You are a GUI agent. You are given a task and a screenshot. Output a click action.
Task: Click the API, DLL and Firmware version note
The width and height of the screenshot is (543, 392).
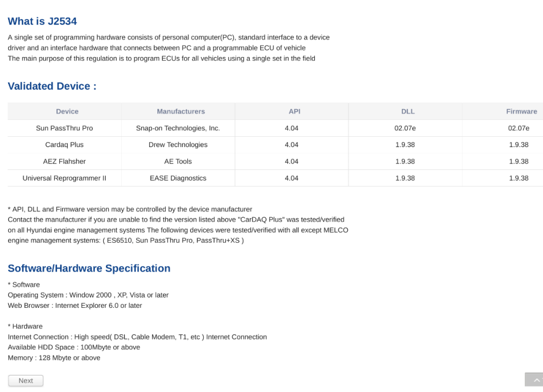[130, 209]
